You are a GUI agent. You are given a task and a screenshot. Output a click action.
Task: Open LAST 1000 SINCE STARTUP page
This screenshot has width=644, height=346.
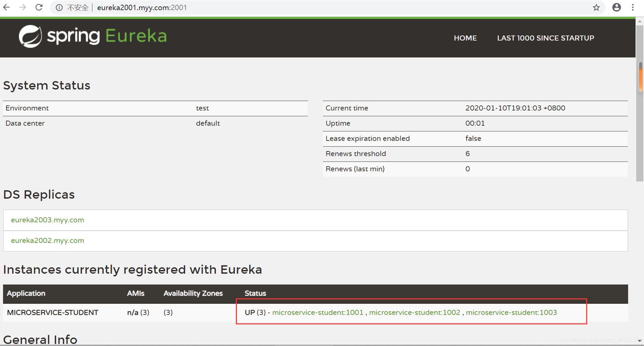[x=545, y=38]
